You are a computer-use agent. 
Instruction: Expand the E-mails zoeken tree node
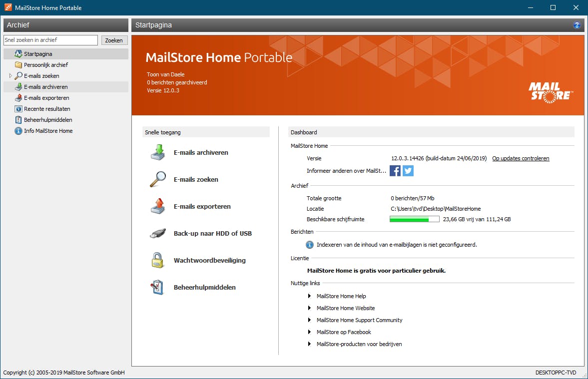pyautogui.click(x=10, y=76)
